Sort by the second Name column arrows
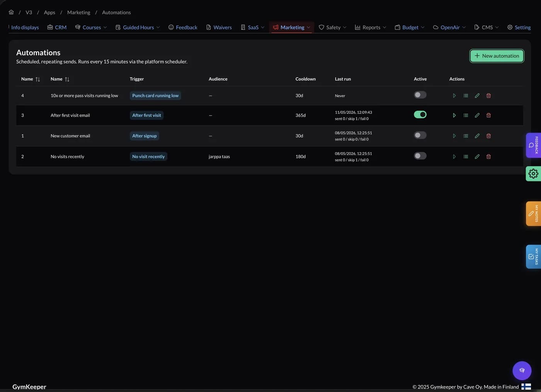Screen dimensions: 541x392 point(67,79)
